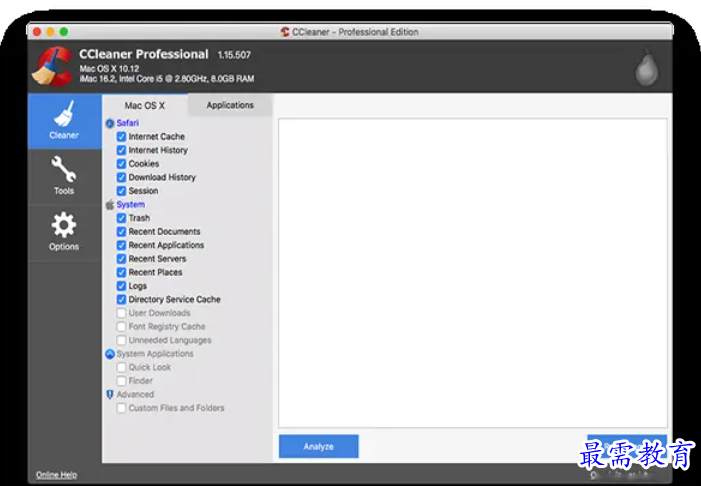The width and height of the screenshot is (701, 486).
Task: Select the System category label
Action: pos(131,204)
